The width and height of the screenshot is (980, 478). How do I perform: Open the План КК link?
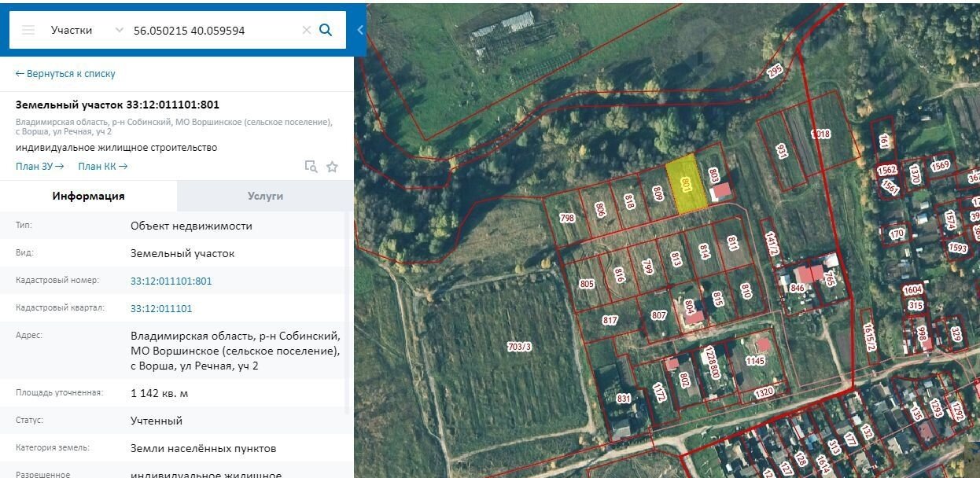(x=102, y=166)
